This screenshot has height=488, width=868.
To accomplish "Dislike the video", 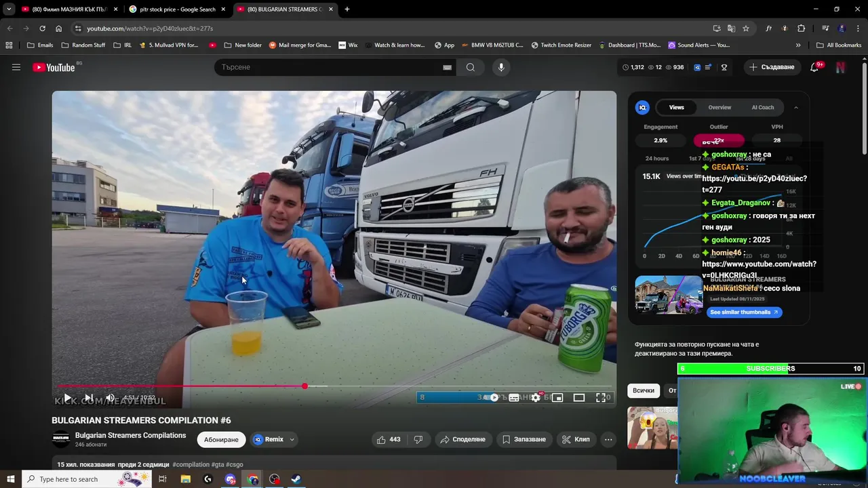I will (418, 439).
